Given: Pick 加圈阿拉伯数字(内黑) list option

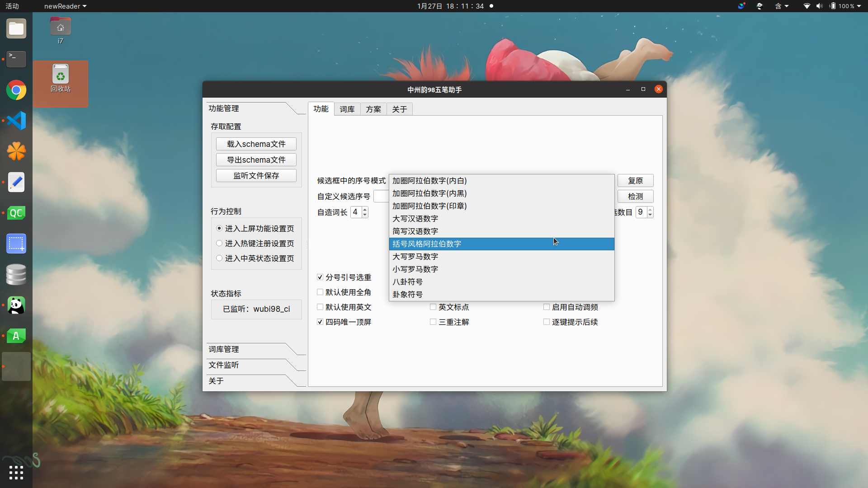Looking at the screenshot, I should pos(429,193).
